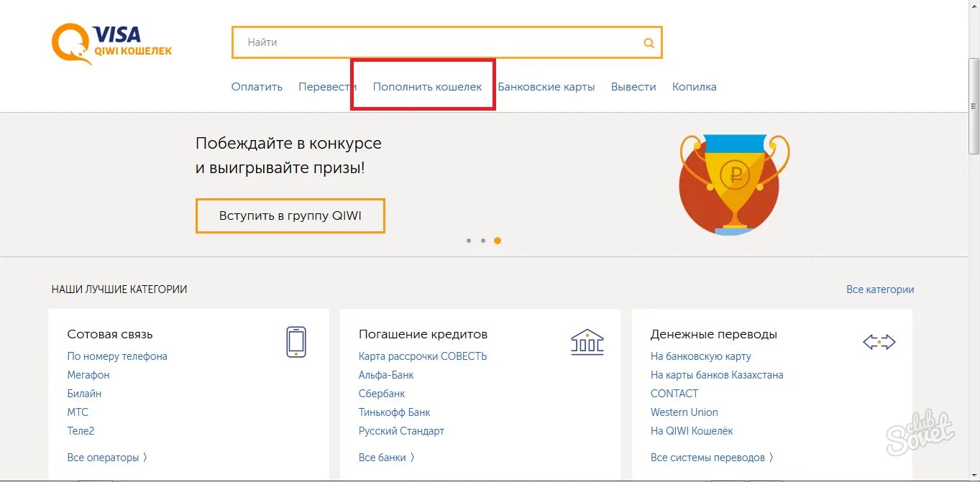Choose the МТС operator link
The image size is (980, 482).
(x=78, y=412)
